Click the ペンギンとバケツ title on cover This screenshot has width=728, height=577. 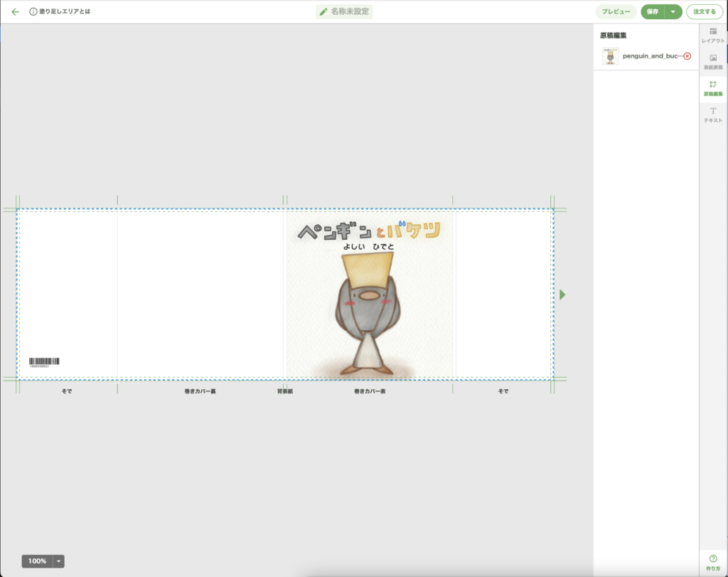(x=369, y=231)
